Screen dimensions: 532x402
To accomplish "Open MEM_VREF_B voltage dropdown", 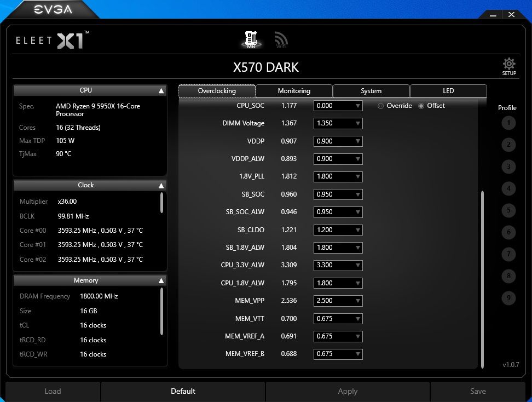I will click(338, 354).
